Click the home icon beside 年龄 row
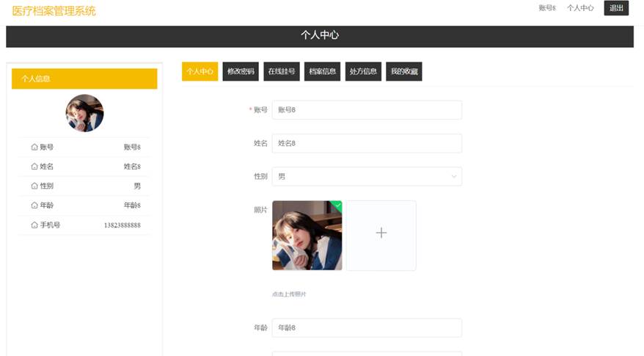The image size is (644, 356). 34,205
